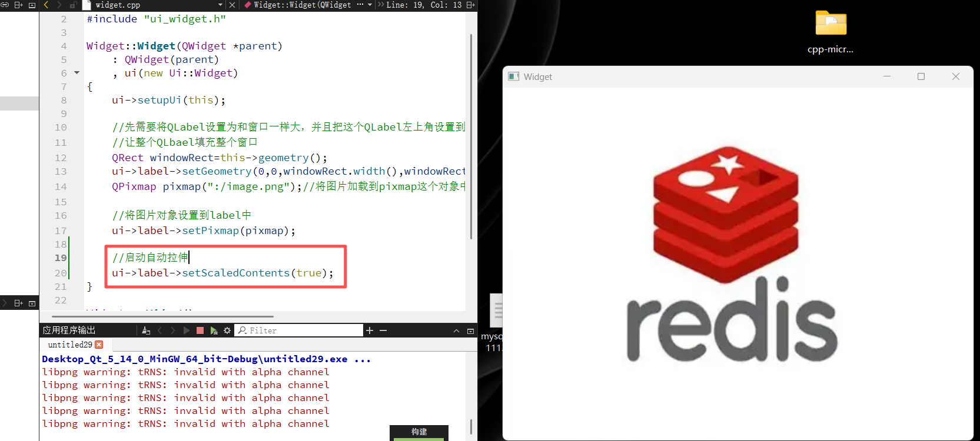Go back with the yellow left arrow
This screenshot has width=980, height=441.
click(x=46, y=5)
